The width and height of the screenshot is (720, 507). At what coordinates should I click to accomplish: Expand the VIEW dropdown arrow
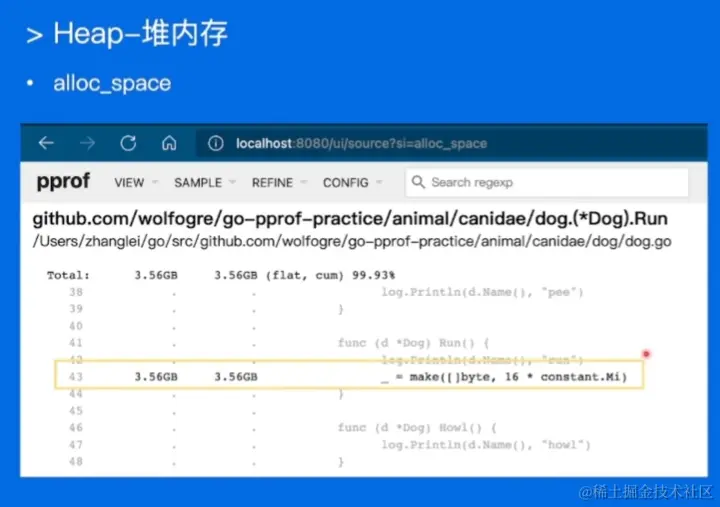pyautogui.click(x=155, y=182)
